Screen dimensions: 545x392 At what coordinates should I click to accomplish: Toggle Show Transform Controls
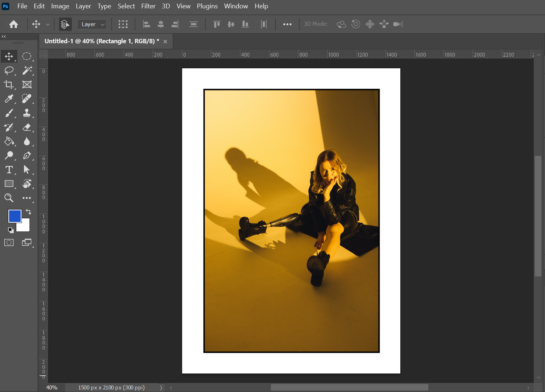click(123, 24)
